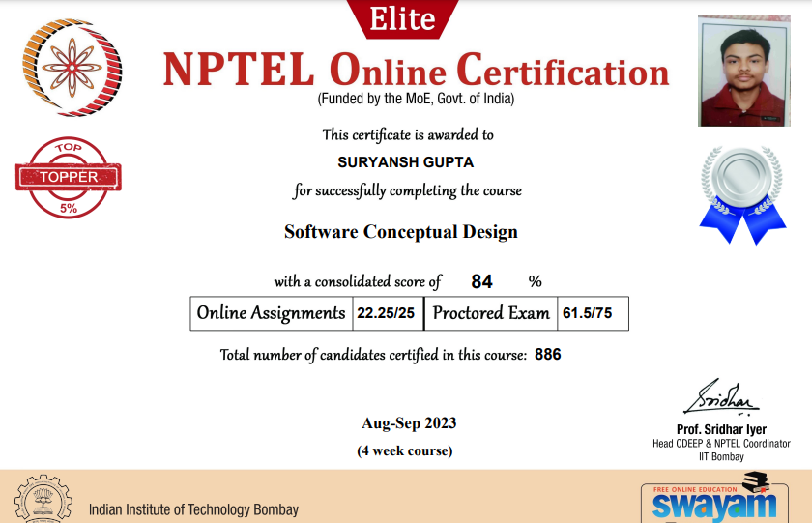Click the Online Assignments table cell
This screenshot has width=812, height=523.
pyautogui.click(x=272, y=313)
